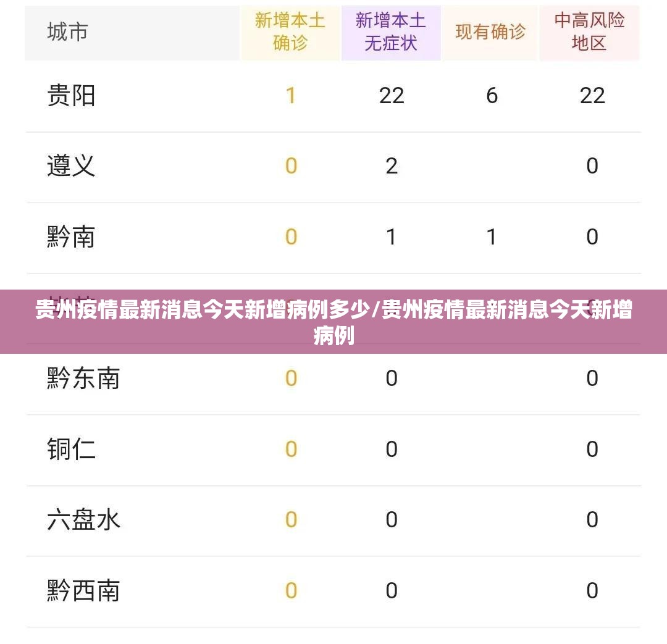Click 黔南's existing confirmed value 1
Screen dimensions: 667x644
[x=492, y=237]
